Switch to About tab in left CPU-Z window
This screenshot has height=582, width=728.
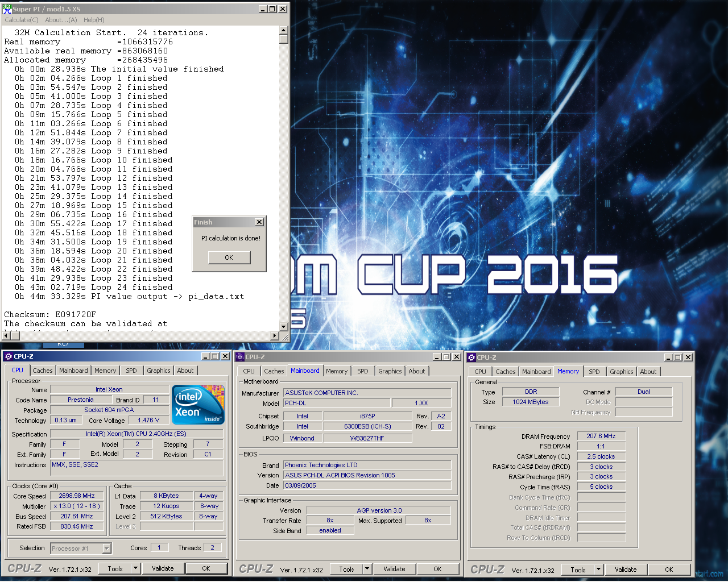point(185,371)
